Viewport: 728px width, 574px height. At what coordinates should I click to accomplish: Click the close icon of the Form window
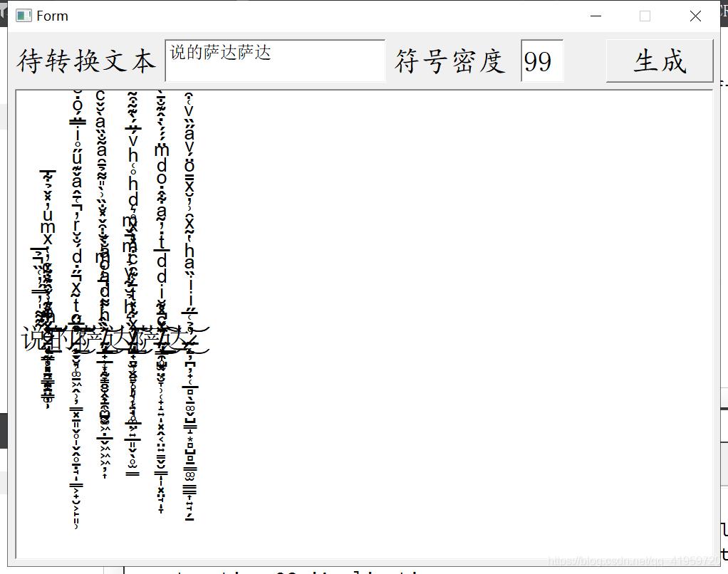(x=695, y=15)
